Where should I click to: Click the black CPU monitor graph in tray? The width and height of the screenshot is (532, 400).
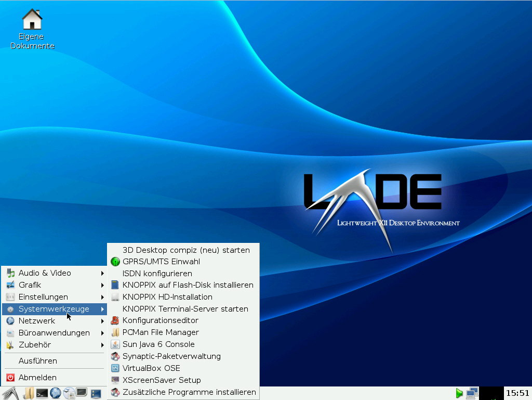491,393
